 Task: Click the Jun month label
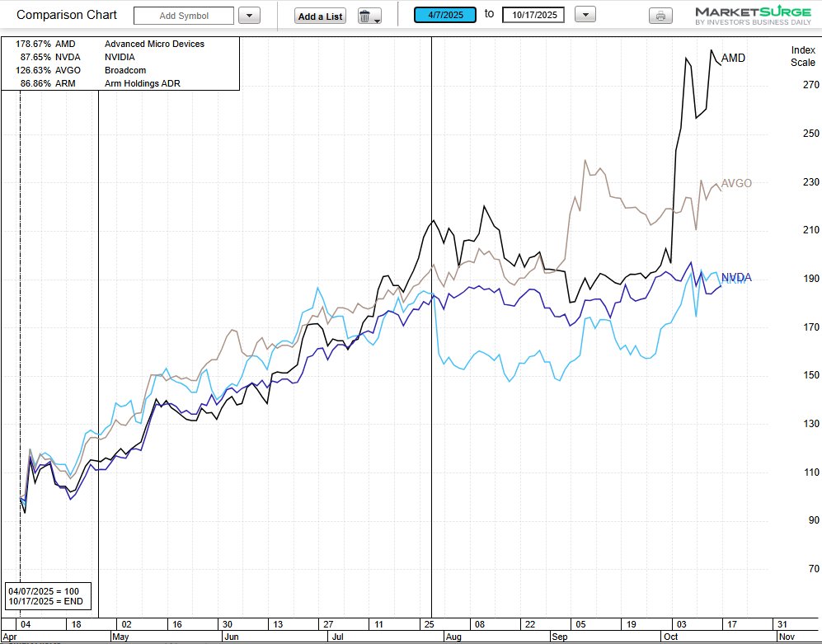[231, 637]
